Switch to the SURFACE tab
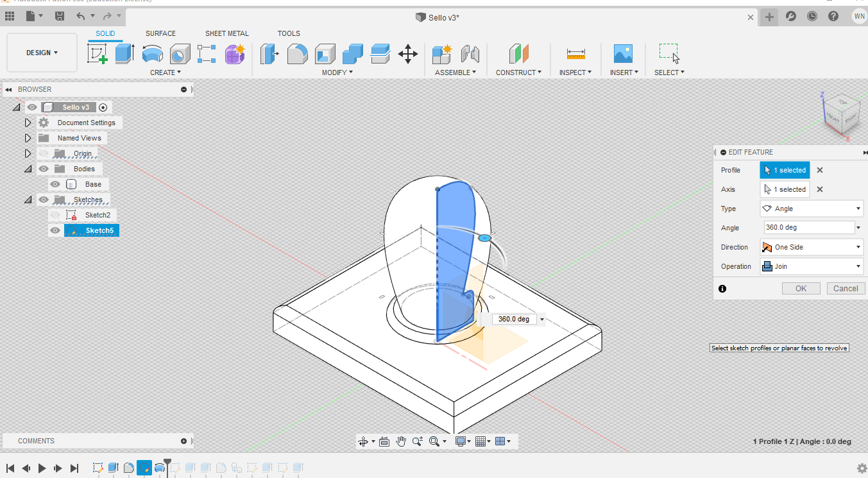This screenshot has width=868, height=478. point(160,33)
